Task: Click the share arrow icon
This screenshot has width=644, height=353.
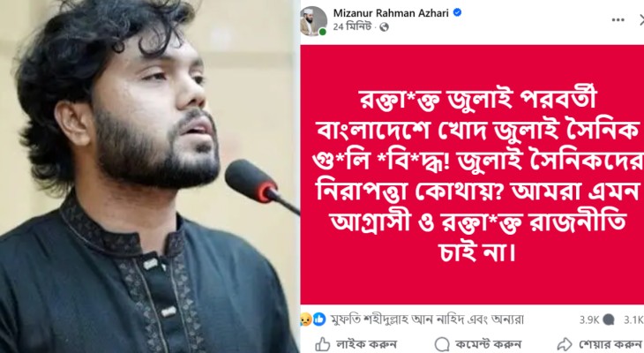Action: [x=565, y=344]
